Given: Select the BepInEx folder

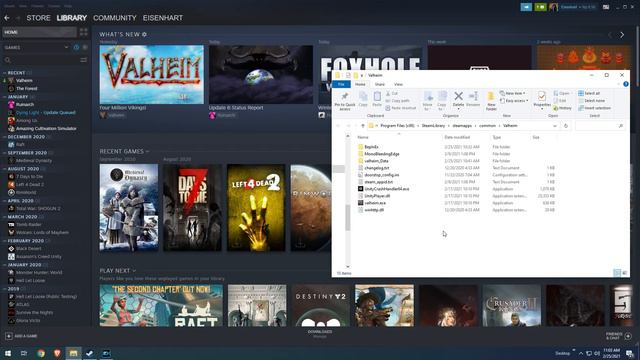Looking at the screenshot, I should (x=371, y=147).
